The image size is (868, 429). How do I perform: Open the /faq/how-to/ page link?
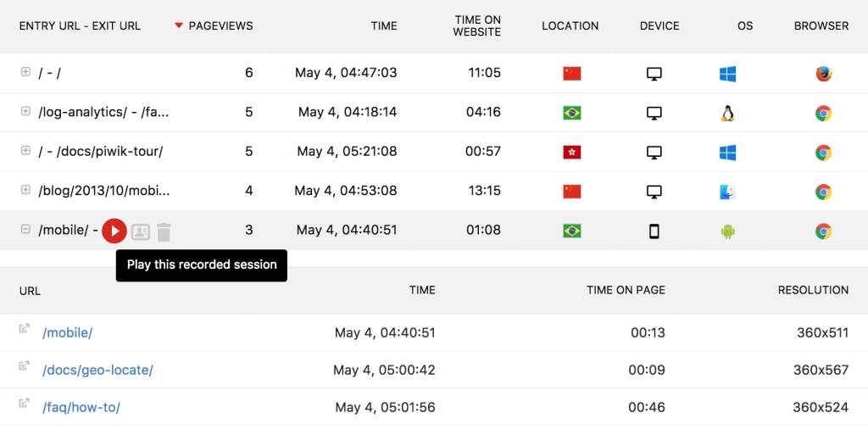pyautogui.click(x=81, y=408)
